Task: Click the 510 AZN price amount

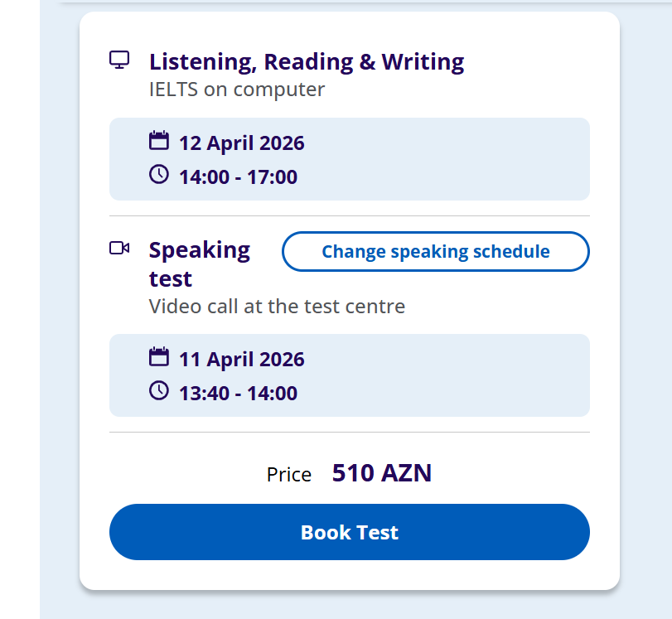Action: click(382, 473)
